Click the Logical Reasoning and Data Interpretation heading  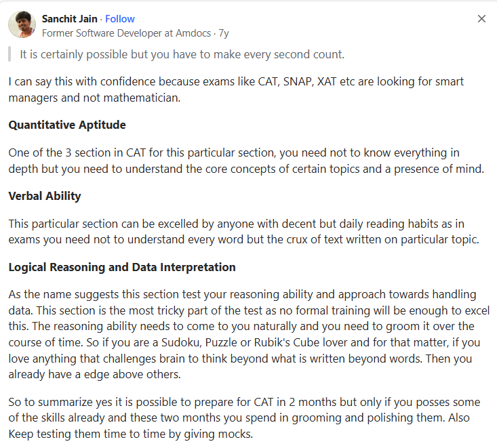122,267
